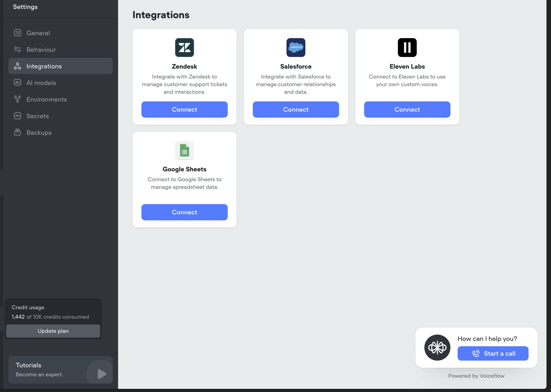This screenshot has height=392, width=551.
Task: Go to AI models settings
Action: coord(60,83)
